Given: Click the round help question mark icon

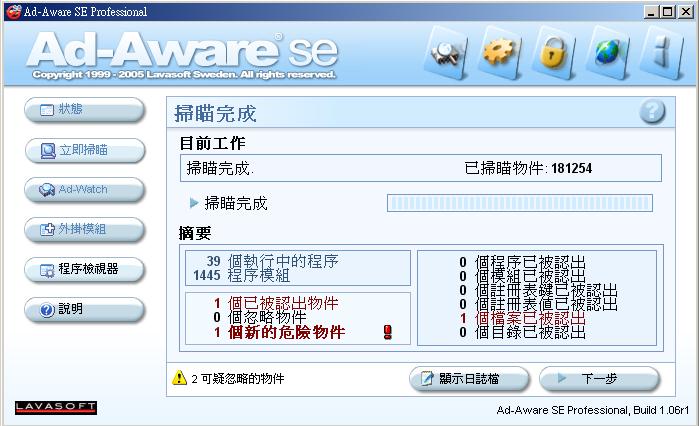Looking at the screenshot, I should point(652,111).
